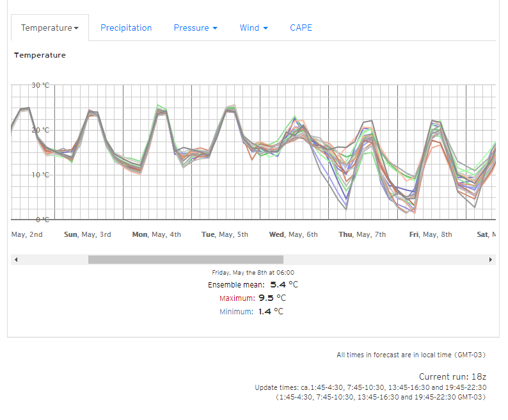Expand the Wind dropdown menu
This screenshot has height=420, width=508.
click(253, 28)
